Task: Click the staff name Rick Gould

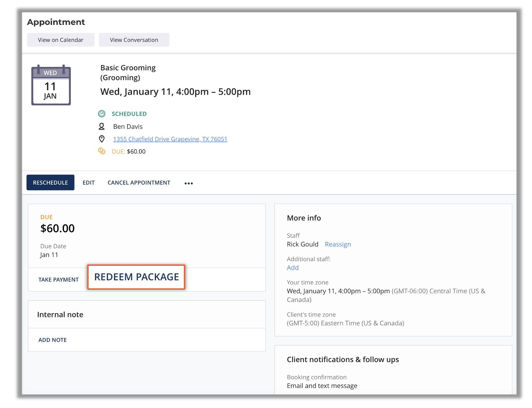Action: tap(303, 244)
